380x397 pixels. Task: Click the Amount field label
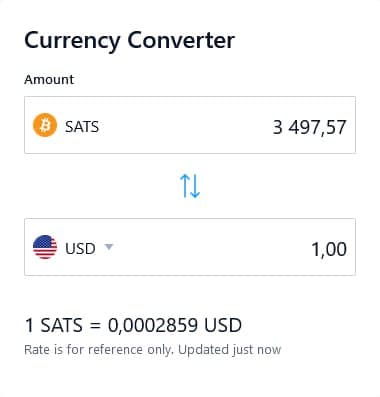pos(49,80)
